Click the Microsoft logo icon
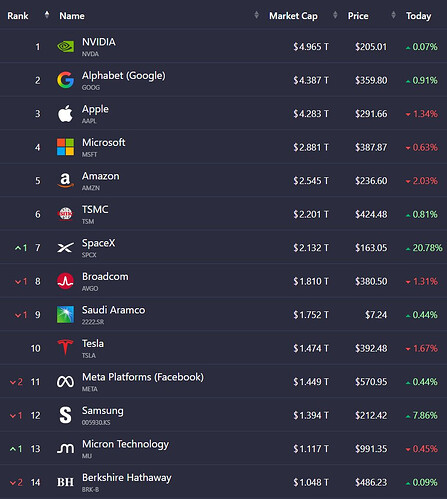This screenshot has height=499, width=447. [65, 147]
